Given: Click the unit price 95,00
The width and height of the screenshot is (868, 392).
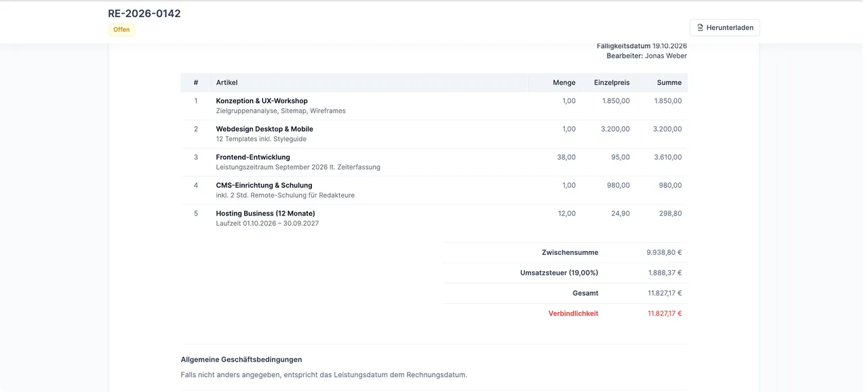Looking at the screenshot, I should click(620, 157).
